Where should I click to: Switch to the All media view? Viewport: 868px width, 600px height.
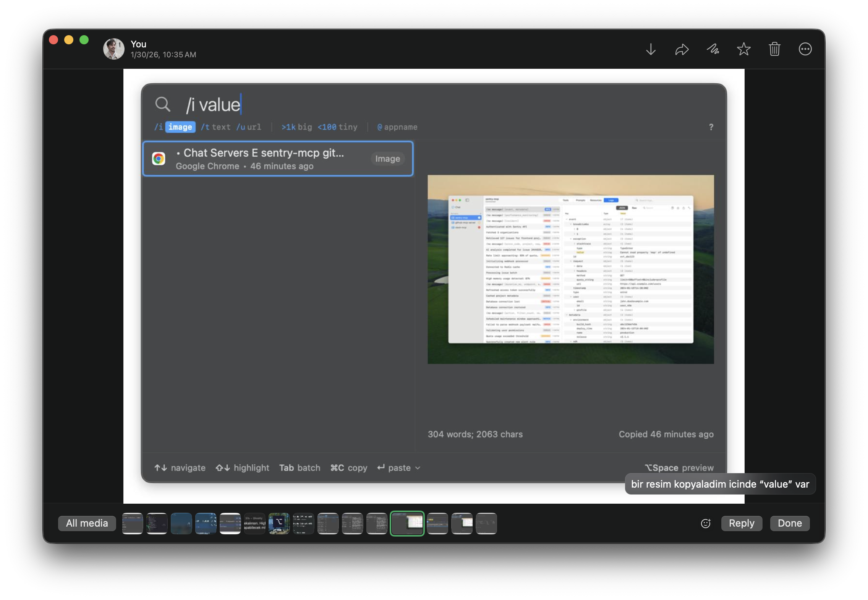tap(87, 523)
